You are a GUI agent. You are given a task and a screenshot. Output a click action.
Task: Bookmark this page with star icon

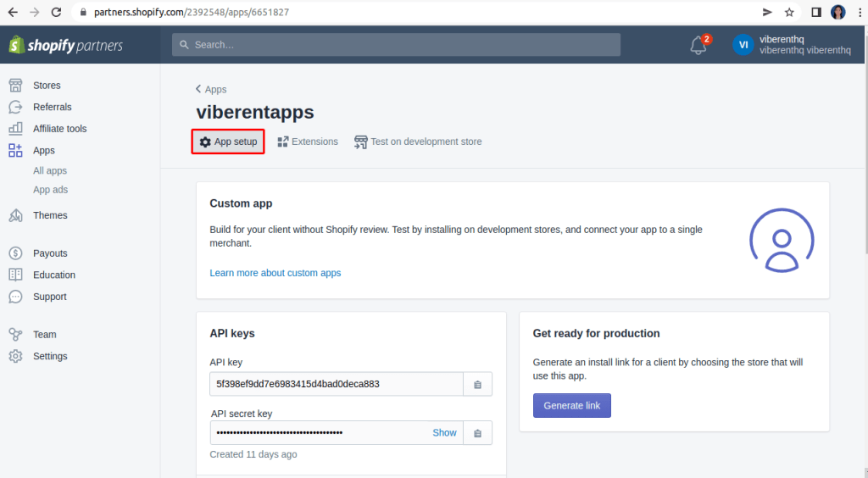(x=789, y=12)
